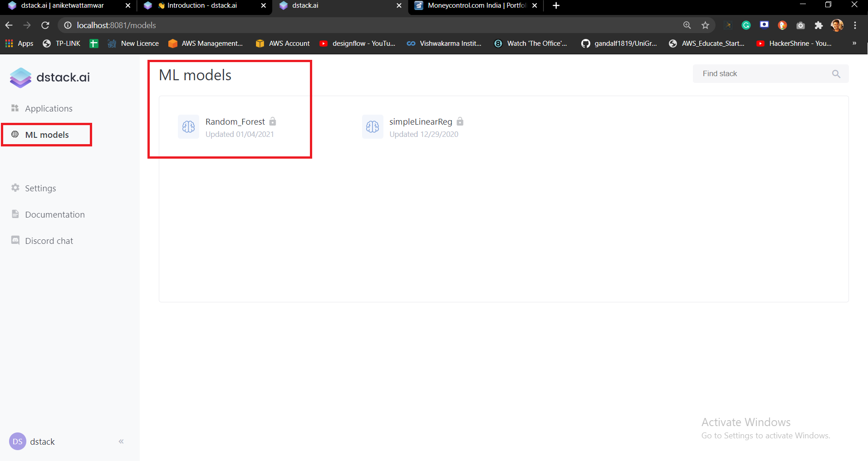The image size is (868, 461).
Task: Click the Applications grid icon
Action: (x=15, y=108)
